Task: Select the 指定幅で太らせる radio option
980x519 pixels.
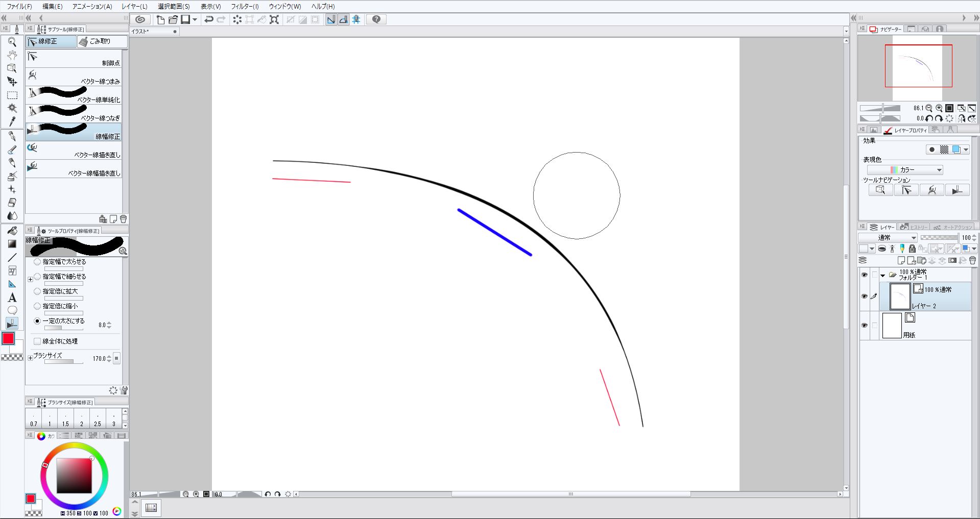Action: [x=37, y=261]
